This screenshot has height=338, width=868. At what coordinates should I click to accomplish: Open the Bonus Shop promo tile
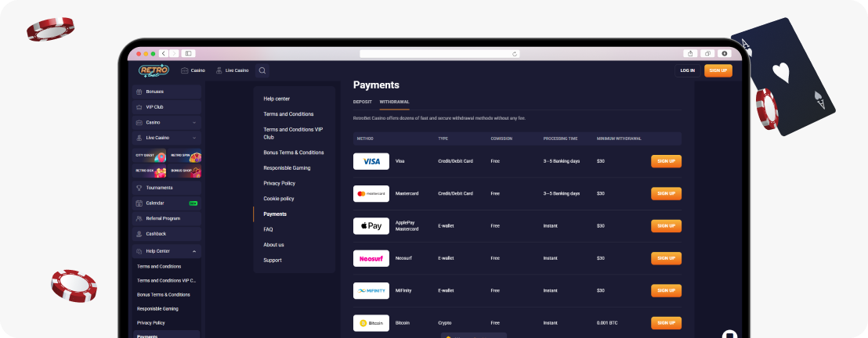[x=184, y=171]
